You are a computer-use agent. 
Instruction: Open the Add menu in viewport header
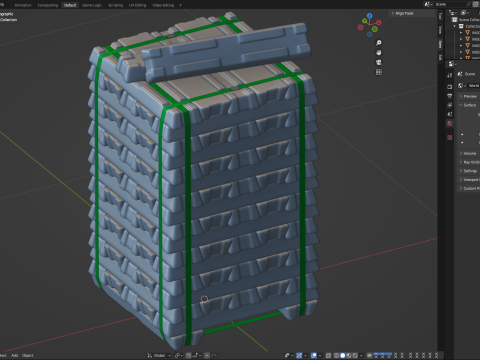15,355
